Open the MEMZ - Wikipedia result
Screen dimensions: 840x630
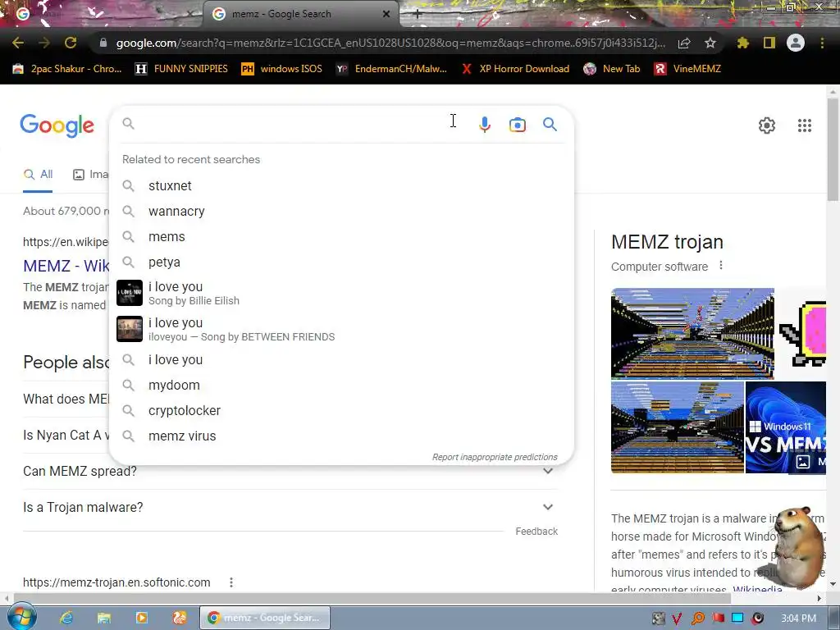(66, 266)
